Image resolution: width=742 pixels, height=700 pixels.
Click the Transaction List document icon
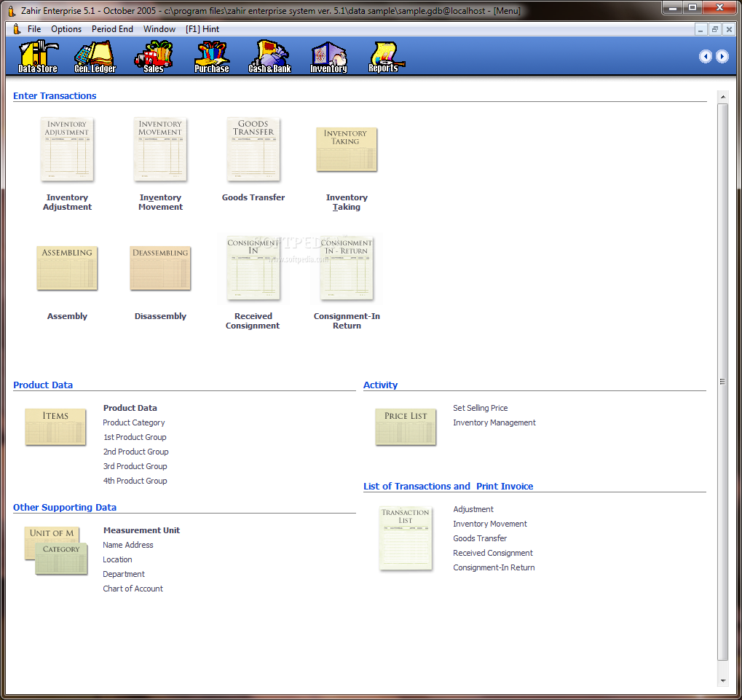point(406,538)
